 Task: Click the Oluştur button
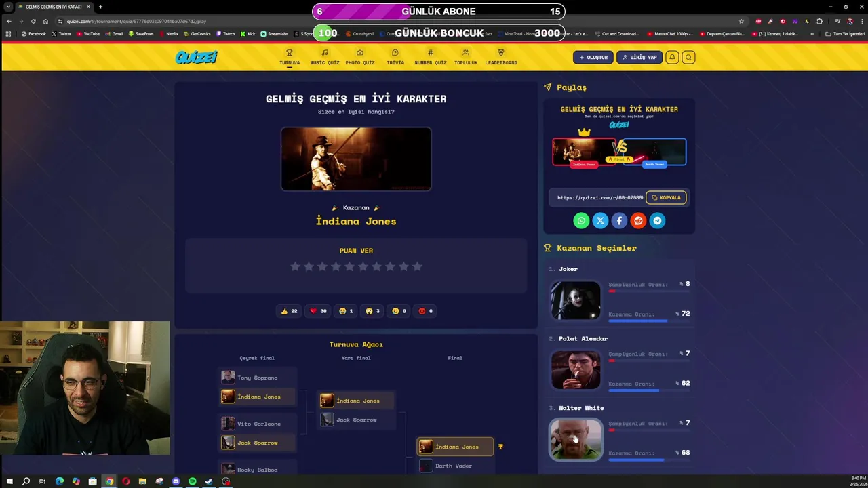[x=593, y=57]
